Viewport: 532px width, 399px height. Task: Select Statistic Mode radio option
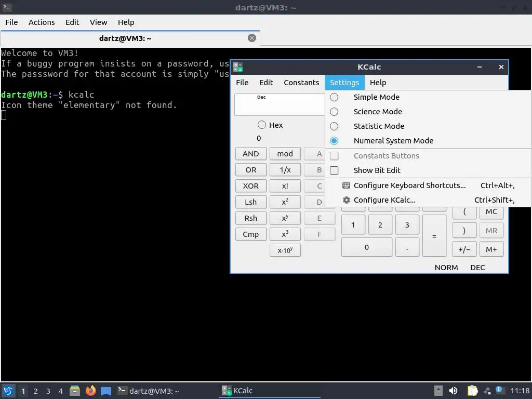tap(428, 126)
